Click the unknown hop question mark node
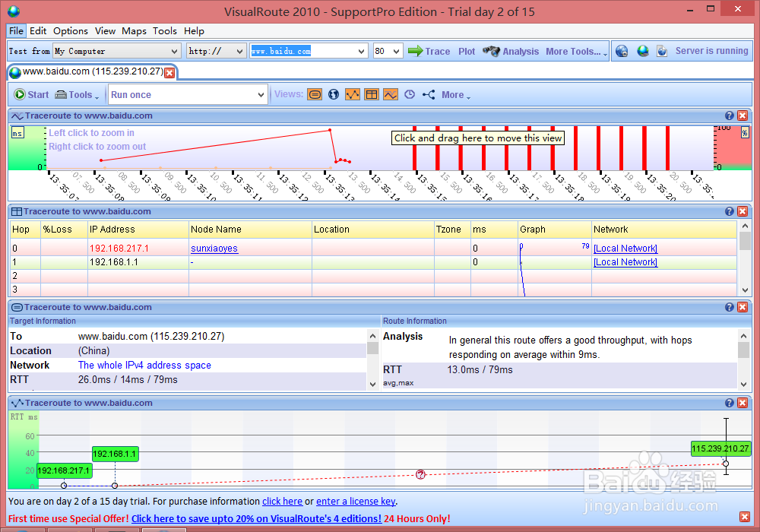This screenshot has width=760, height=532. 420,474
